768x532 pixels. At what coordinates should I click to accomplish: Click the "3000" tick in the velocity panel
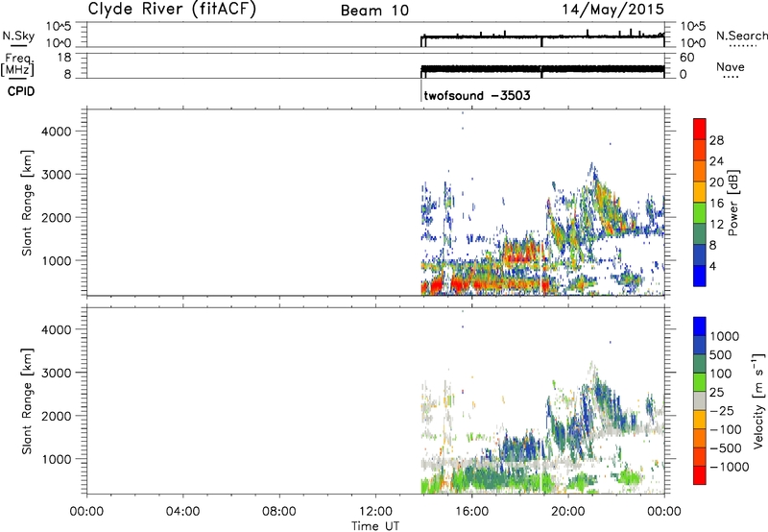pyautogui.click(x=56, y=373)
